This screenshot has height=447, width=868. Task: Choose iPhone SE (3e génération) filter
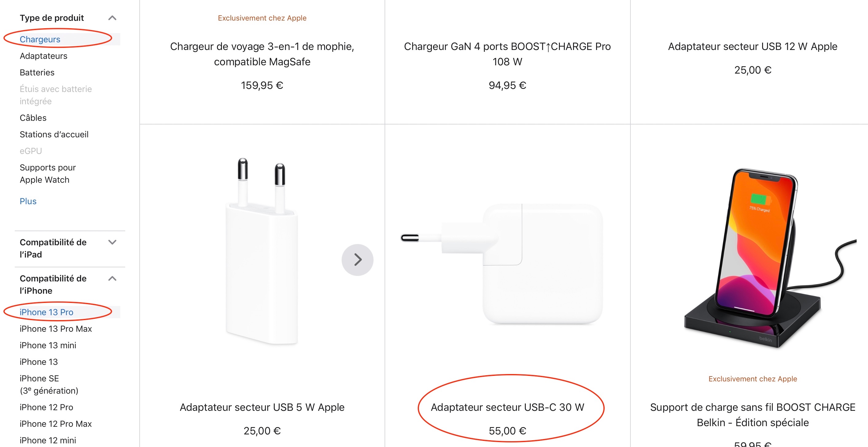click(49, 384)
